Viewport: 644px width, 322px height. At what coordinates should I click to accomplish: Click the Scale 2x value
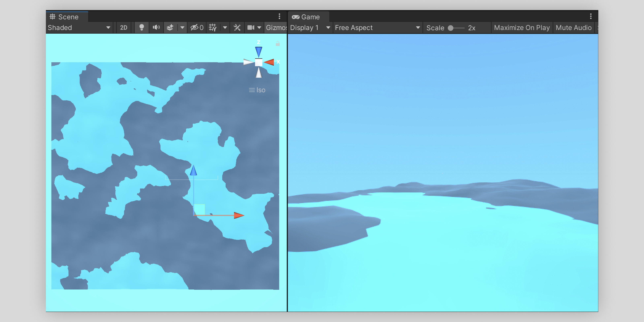[x=472, y=28]
